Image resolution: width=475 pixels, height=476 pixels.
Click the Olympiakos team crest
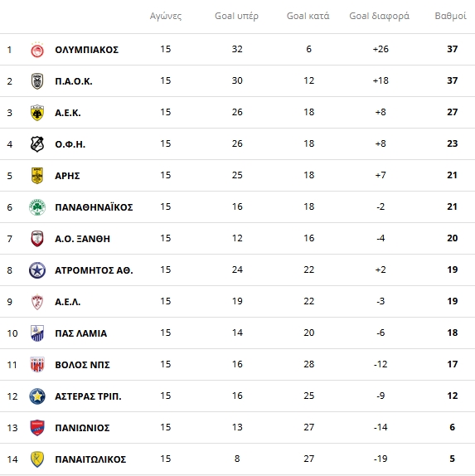point(37,50)
